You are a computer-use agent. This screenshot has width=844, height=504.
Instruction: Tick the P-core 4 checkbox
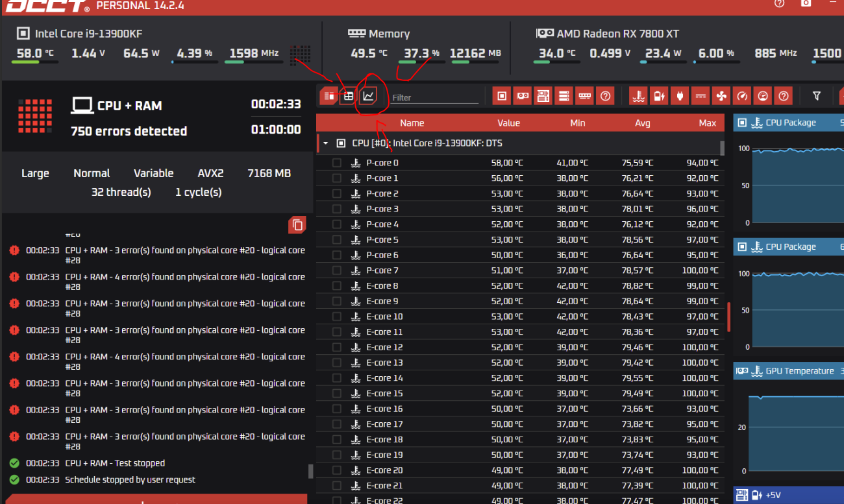coord(336,224)
